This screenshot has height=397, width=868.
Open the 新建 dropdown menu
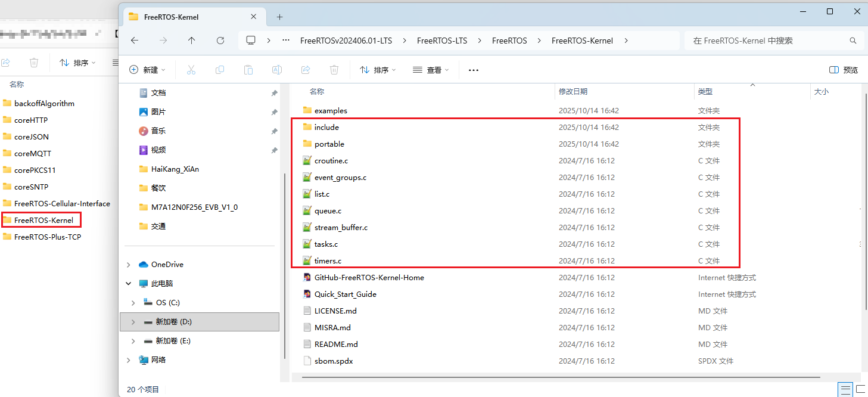pyautogui.click(x=148, y=70)
